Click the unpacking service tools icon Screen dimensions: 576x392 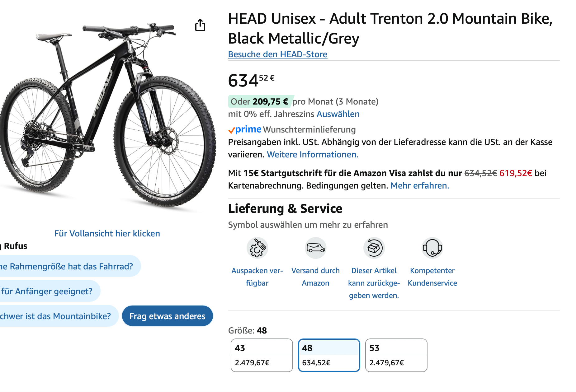pyautogui.click(x=257, y=248)
